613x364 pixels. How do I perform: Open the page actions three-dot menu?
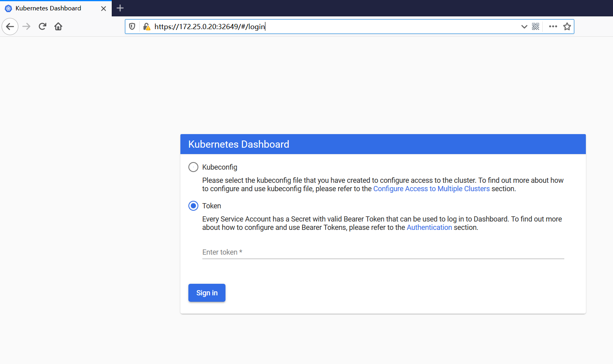point(553,27)
